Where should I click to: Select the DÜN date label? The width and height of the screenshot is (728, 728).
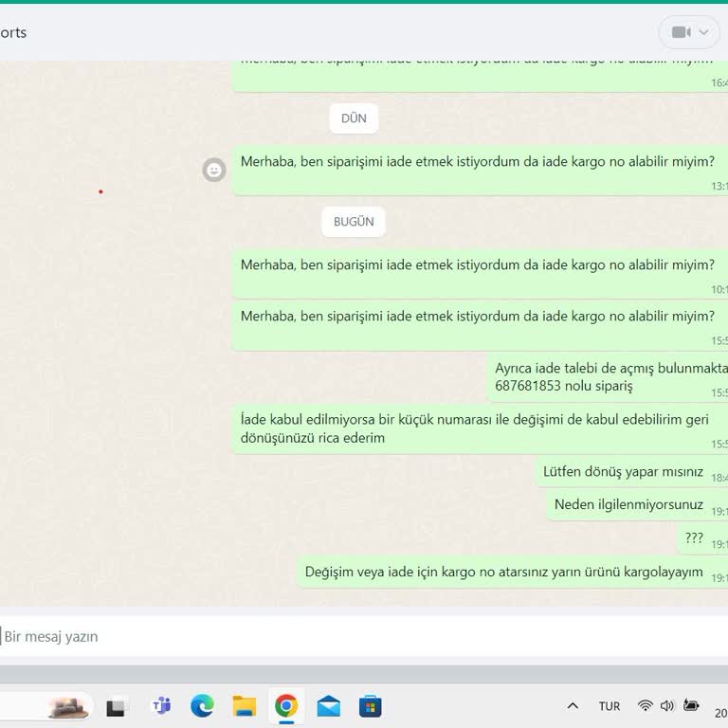(354, 118)
